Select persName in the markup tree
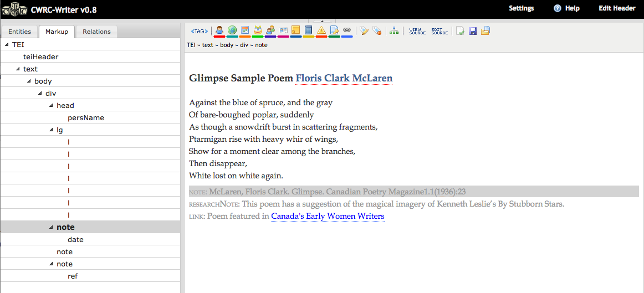The height and width of the screenshot is (293, 644). coord(86,118)
